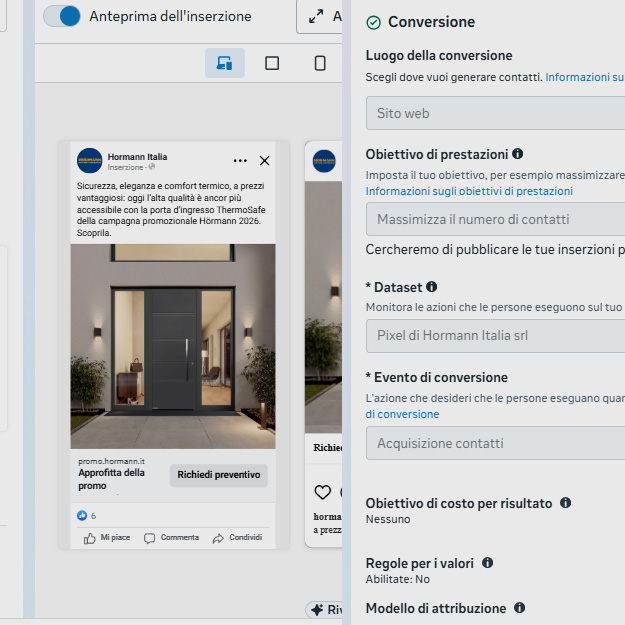Click the Abilitate: No value
Viewport: 625px width, 625px height.
(398, 579)
